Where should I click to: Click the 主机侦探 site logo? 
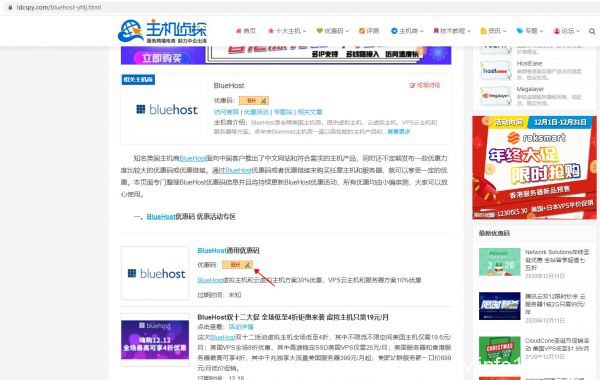click(162, 31)
